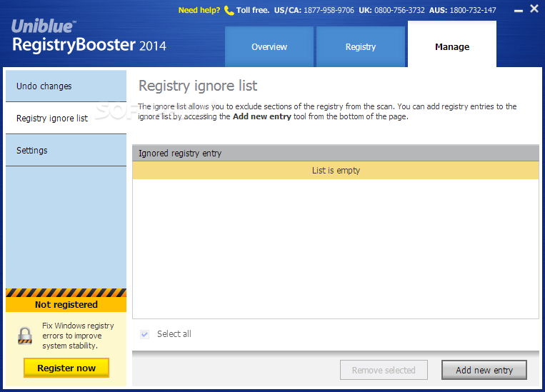Switch to the Registry tab
This screenshot has height=392, width=545.
[361, 47]
